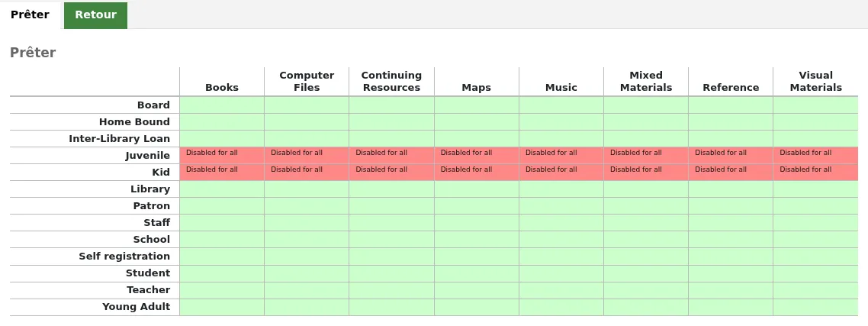The image size is (868, 326).
Task: Toggle the Home Bound Computer Files cell
Action: 307,122
